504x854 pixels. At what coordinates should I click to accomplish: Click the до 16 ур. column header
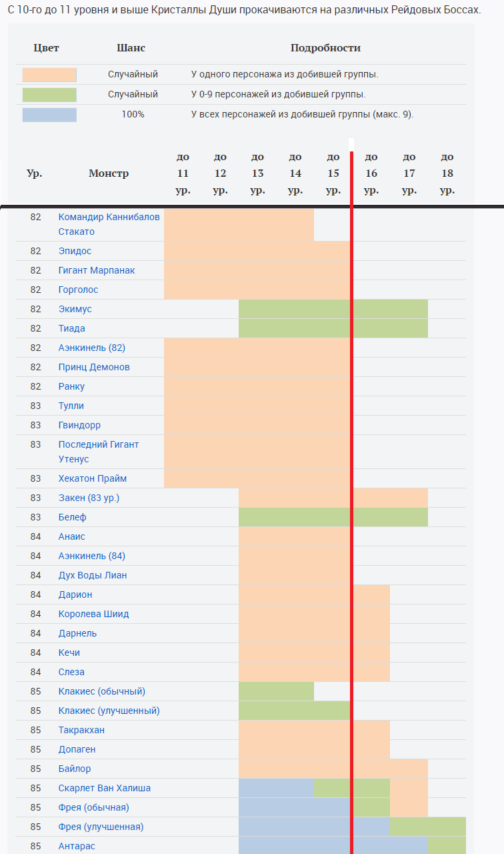click(x=371, y=173)
